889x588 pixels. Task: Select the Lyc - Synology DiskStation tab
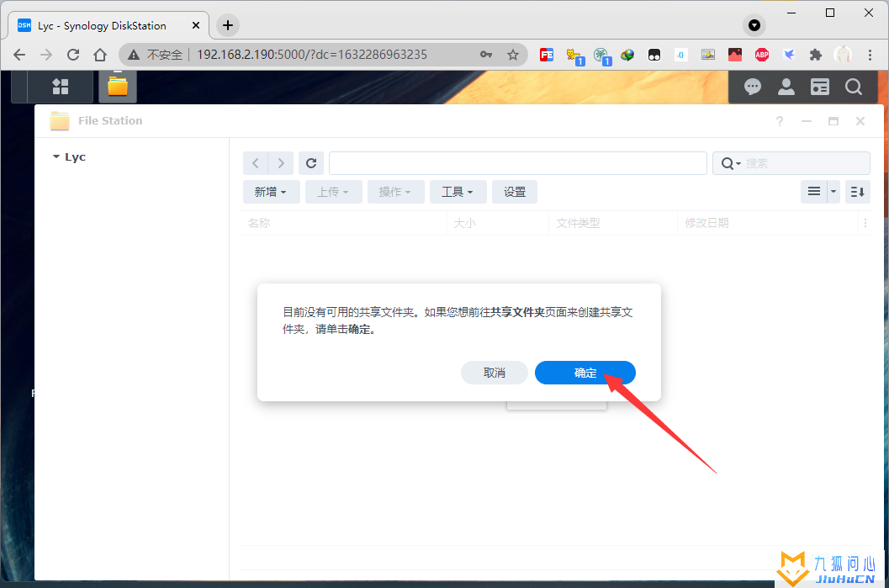pyautogui.click(x=102, y=25)
